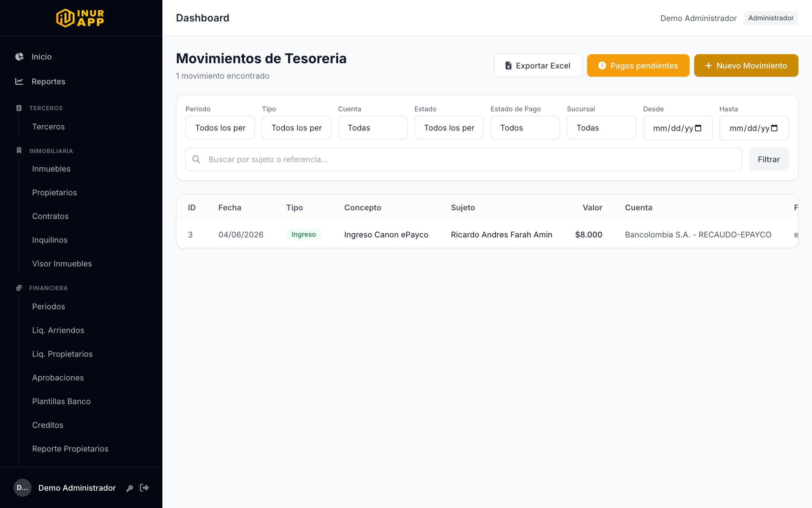Open Visor Inmuebles

point(62,264)
